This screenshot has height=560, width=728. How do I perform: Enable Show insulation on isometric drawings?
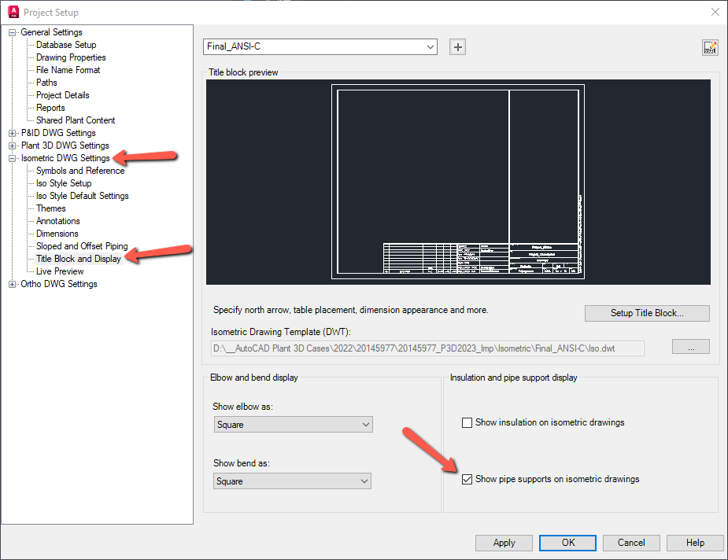point(467,422)
